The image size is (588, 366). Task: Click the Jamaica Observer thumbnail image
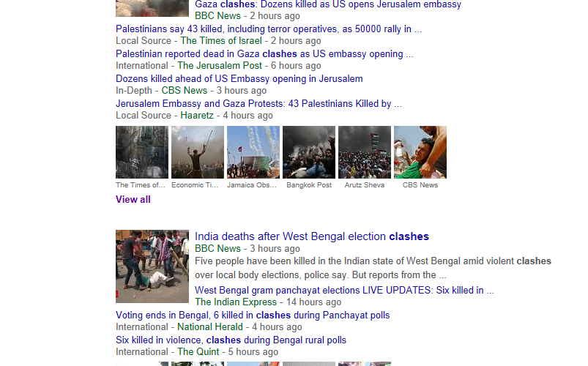point(253,152)
